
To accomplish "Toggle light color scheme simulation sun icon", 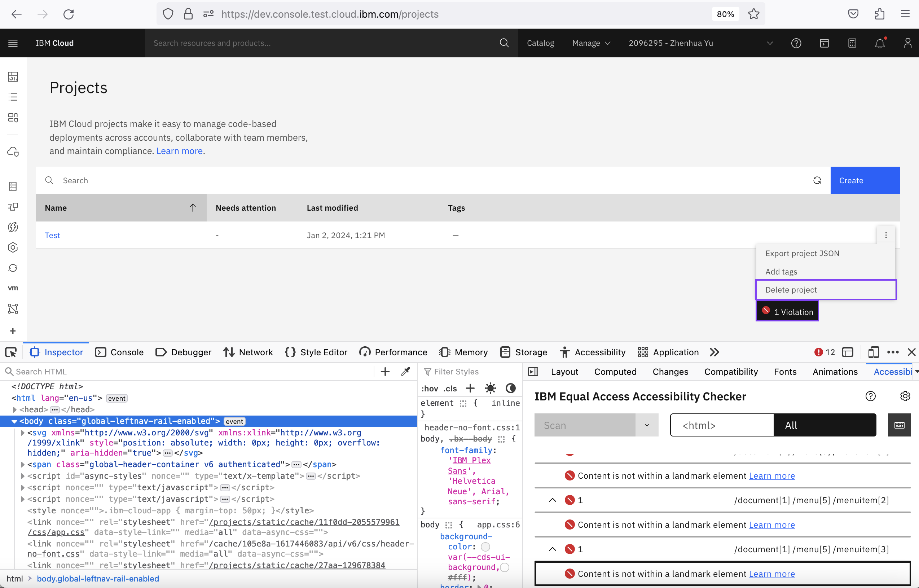I will (x=491, y=388).
